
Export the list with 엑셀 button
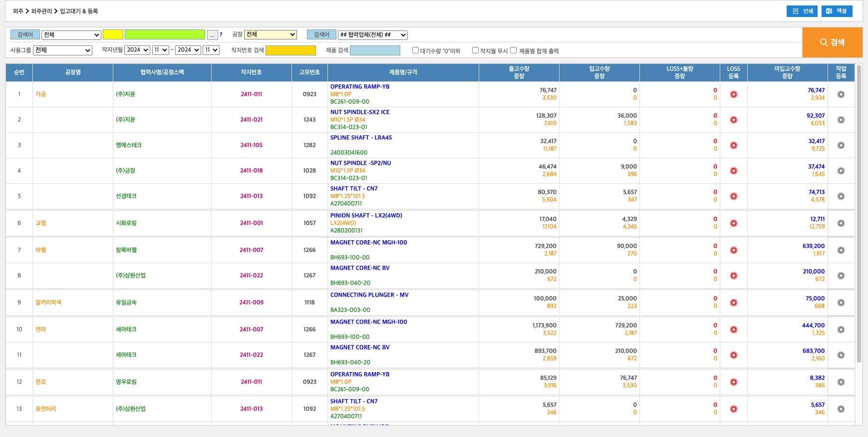837,11
